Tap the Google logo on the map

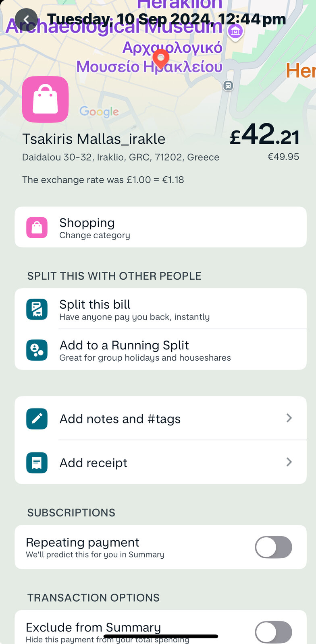point(99,111)
